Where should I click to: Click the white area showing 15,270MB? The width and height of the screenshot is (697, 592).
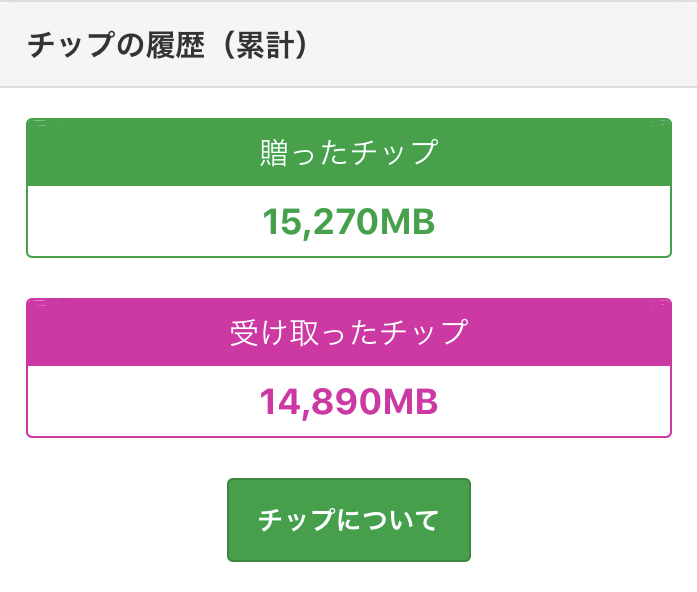click(x=348, y=222)
